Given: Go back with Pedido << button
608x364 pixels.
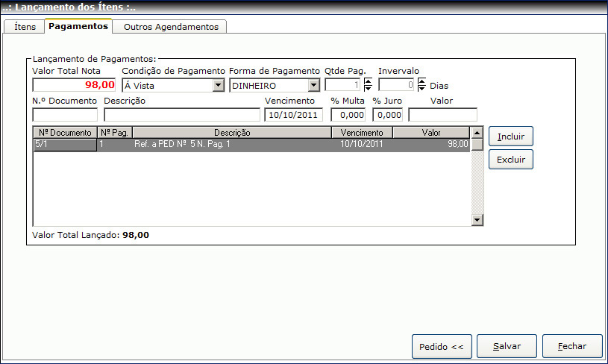Looking at the screenshot, I should click(442, 346).
